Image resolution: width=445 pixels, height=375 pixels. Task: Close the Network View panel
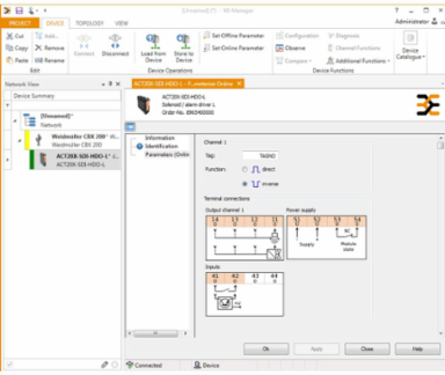(118, 84)
